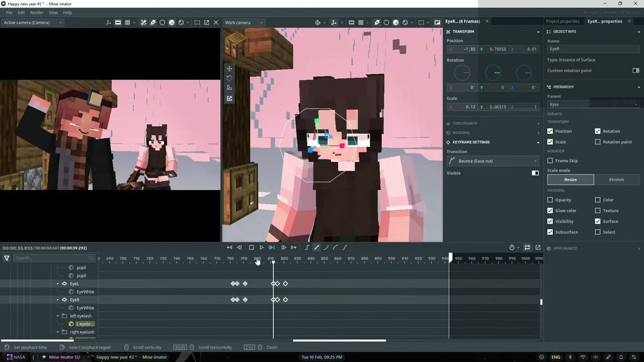Select the Stretch scale mode button
This screenshot has height=362, width=644.
(617, 179)
